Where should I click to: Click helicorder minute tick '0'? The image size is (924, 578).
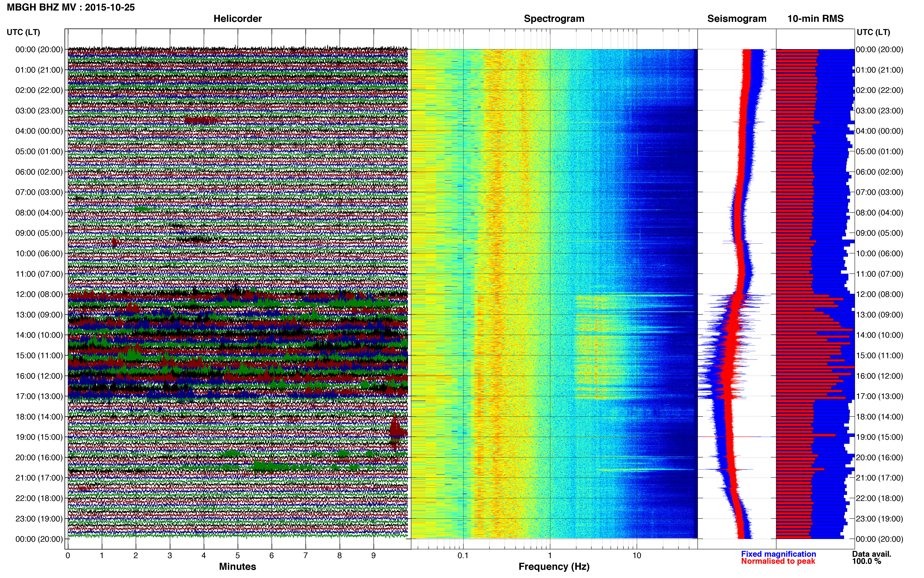pos(68,556)
